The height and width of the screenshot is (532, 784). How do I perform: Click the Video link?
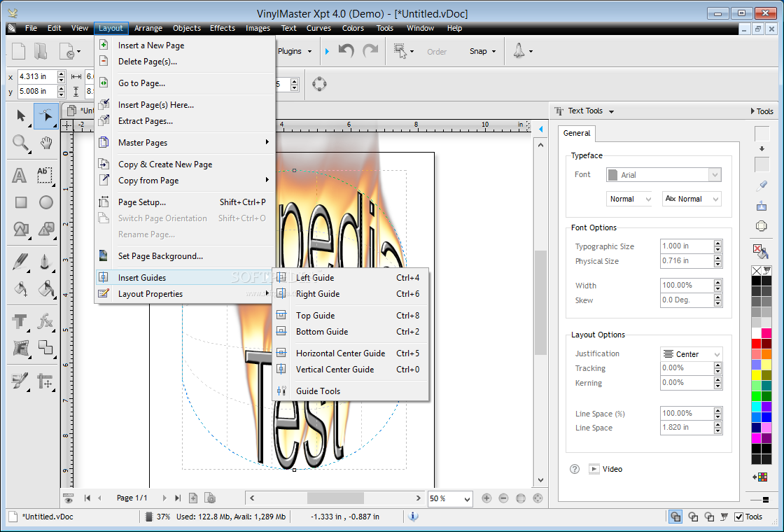coord(612,469)
